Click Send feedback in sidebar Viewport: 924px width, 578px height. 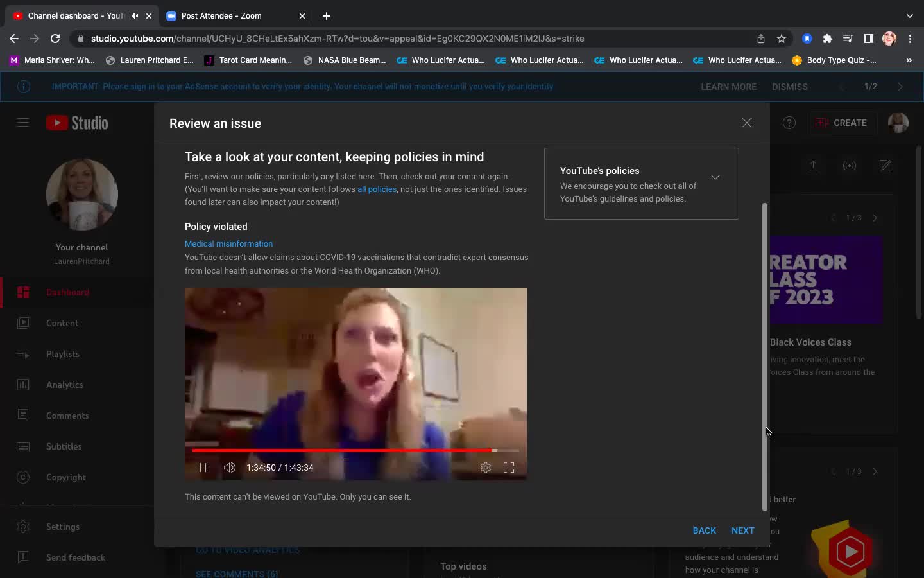pos(77,557)
